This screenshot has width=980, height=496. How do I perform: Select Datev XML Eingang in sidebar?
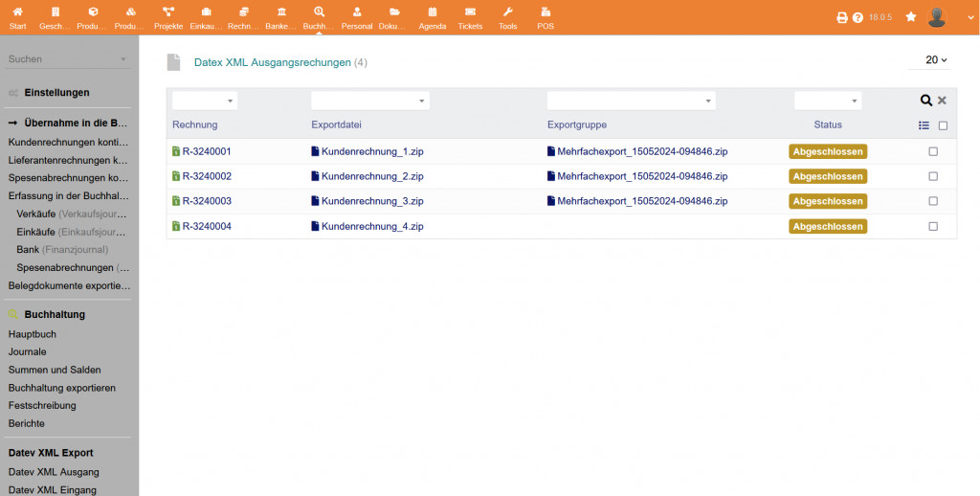pos(52,489)
